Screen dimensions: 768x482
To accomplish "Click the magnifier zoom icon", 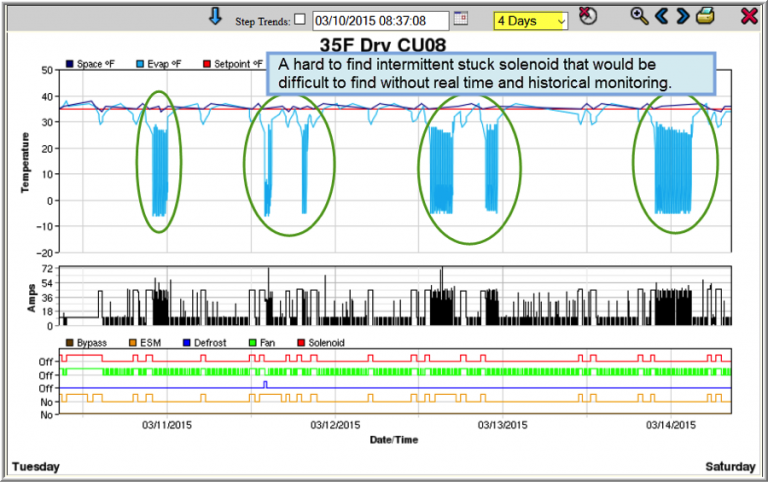I will [639, 16].
